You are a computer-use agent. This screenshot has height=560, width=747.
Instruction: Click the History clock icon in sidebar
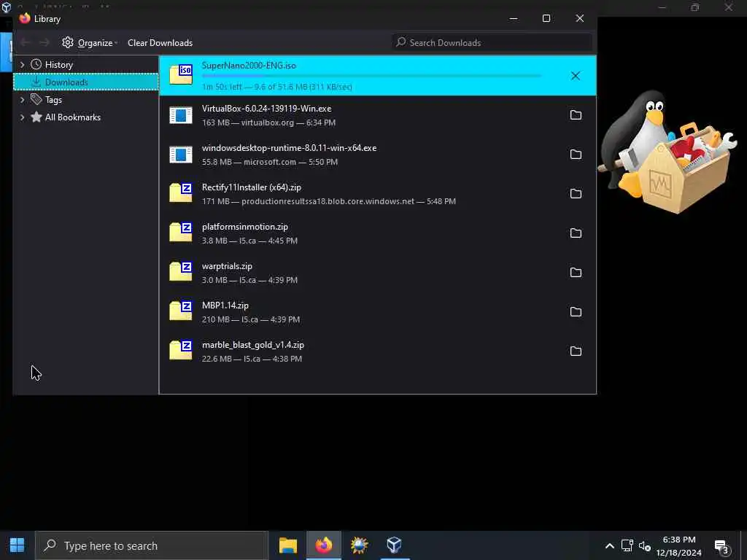click(36, 64)
